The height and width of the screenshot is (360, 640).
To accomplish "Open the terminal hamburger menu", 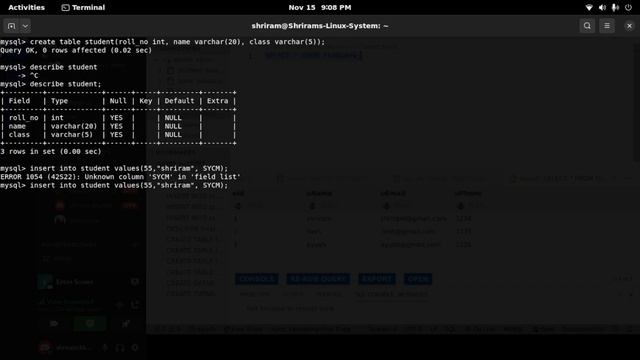I will click(x=607, y=26).
